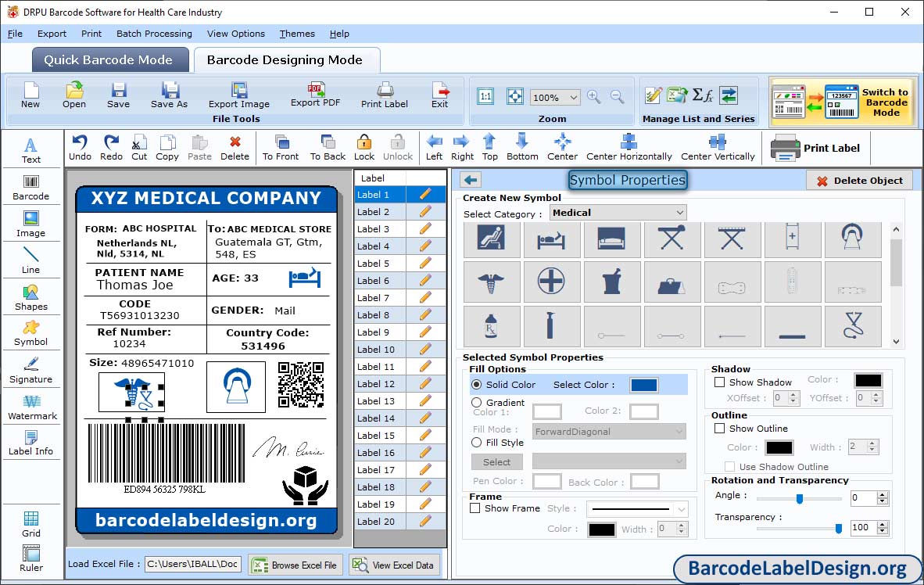Select the Line drawing tool

click(x=31, y=260)
